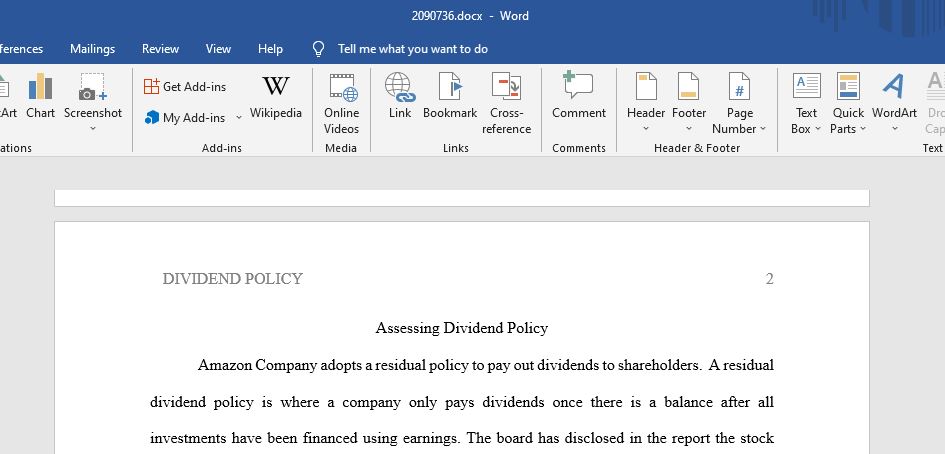The width and height of the screenshot is (945, 454).
Task: Click the lightbulb Tell me icon
Action: pos(319,49)
